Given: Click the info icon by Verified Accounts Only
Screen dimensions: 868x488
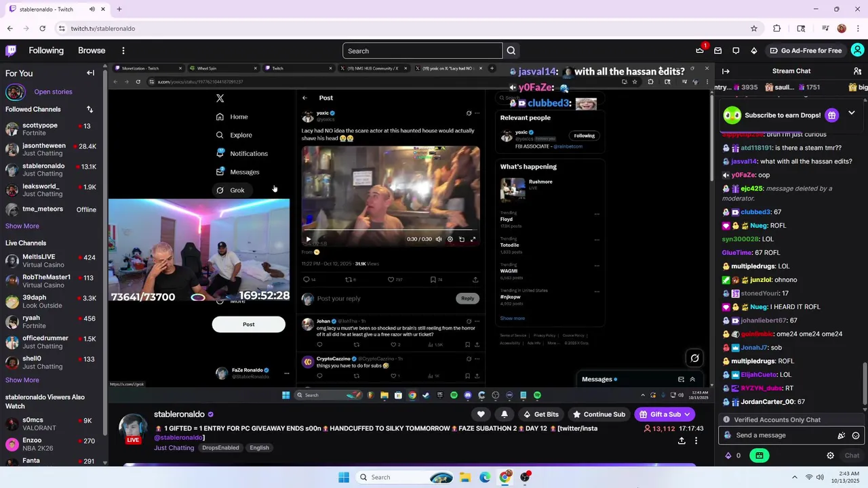Looking at the screenshot, I should (x=726, y=420).
